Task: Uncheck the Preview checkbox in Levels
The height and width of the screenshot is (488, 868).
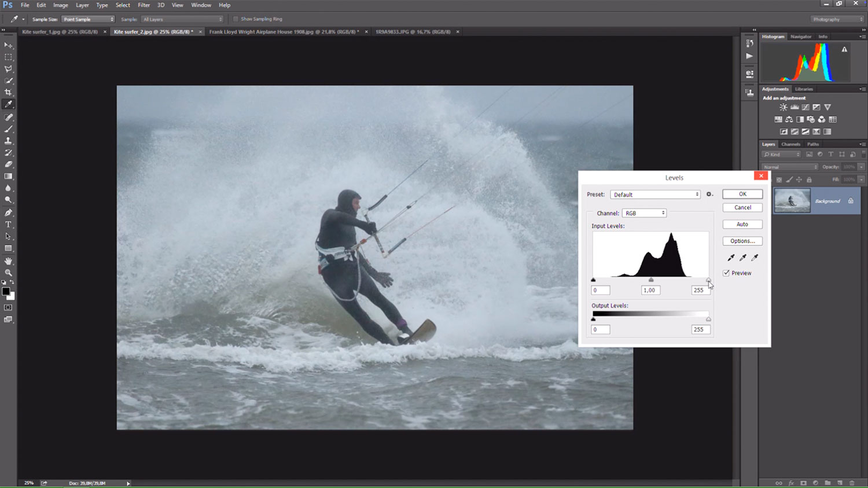Action: 726,273
